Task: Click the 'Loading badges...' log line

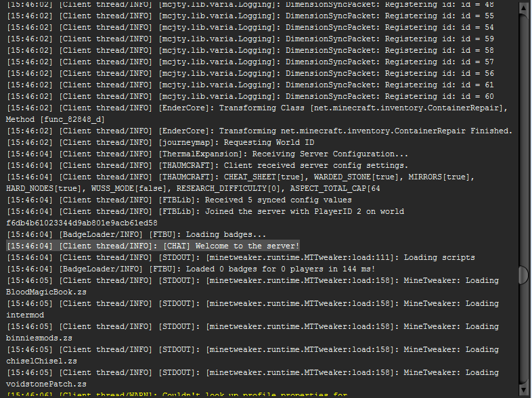Action: click(169, 234)
